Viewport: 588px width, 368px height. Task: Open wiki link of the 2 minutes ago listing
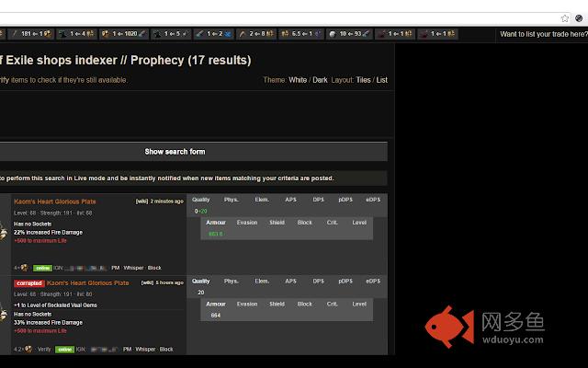click(x=141, y=201)
